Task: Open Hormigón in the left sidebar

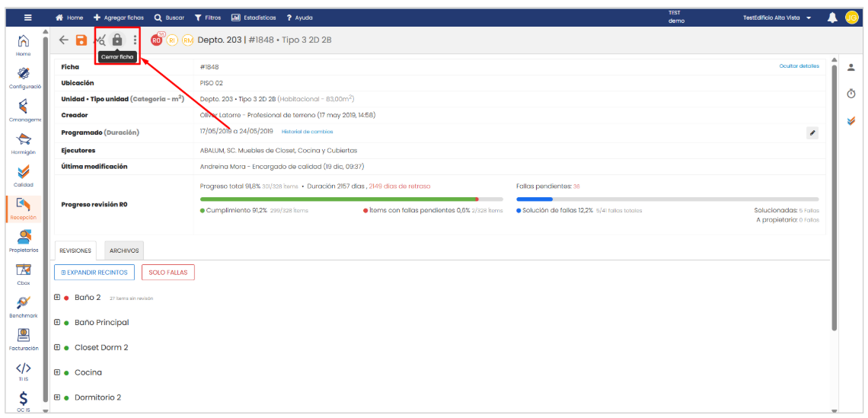Action: 24,142
